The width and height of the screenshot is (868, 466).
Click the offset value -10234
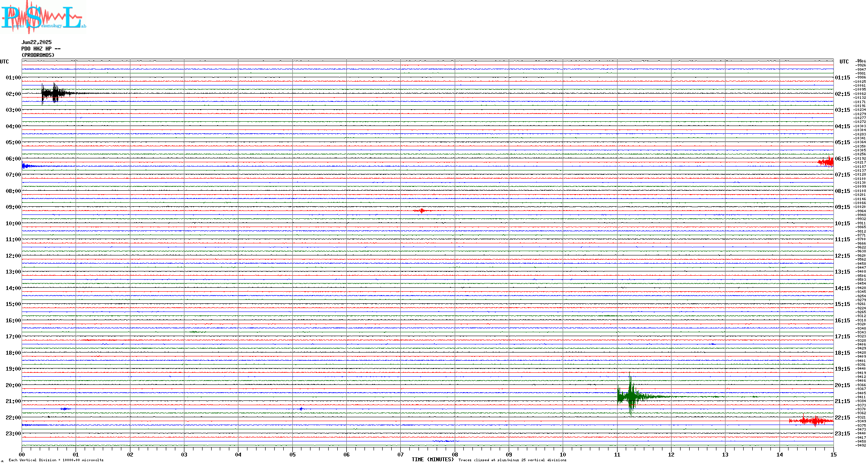860,110
